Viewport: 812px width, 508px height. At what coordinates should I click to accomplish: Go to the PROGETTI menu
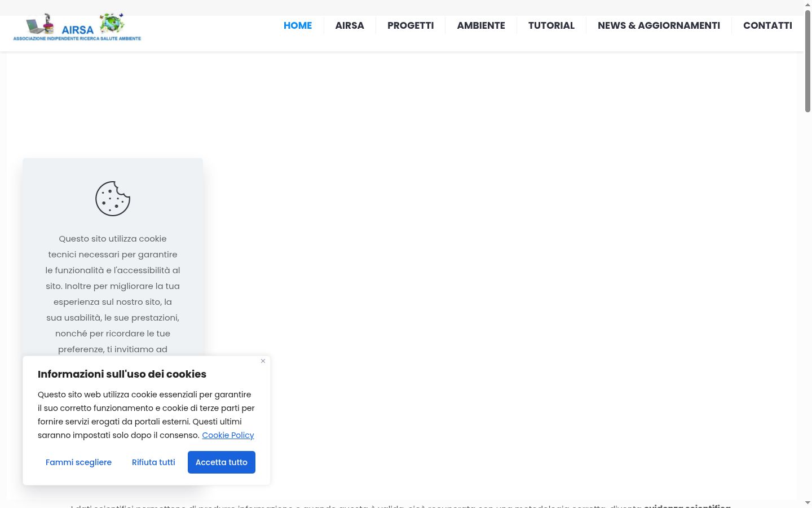tap(411, 25)
